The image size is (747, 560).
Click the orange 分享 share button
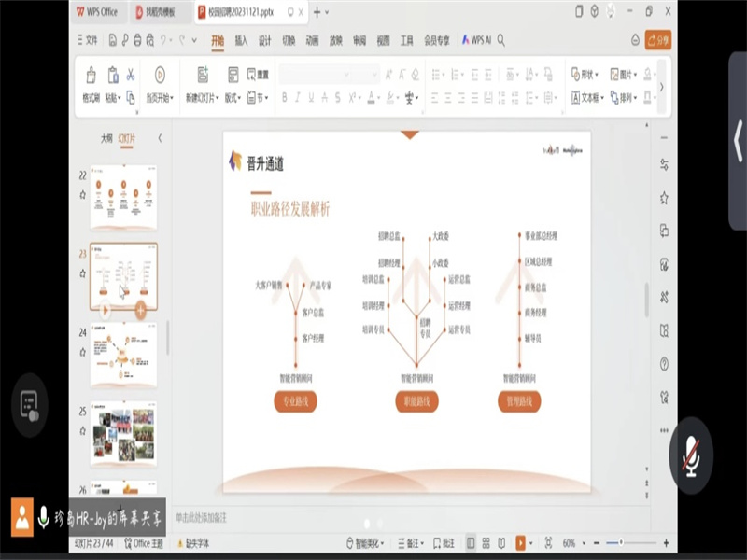tap(657, 40)
